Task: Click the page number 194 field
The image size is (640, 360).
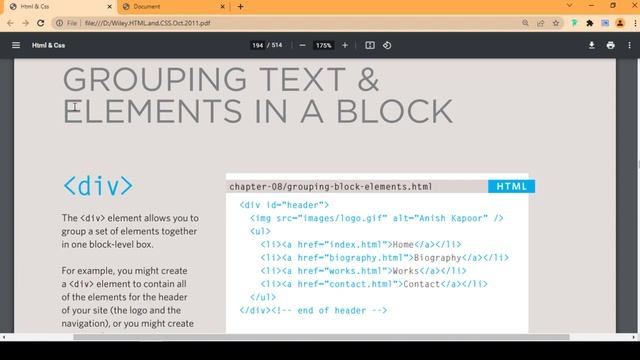Action: [x=257, y=45]
